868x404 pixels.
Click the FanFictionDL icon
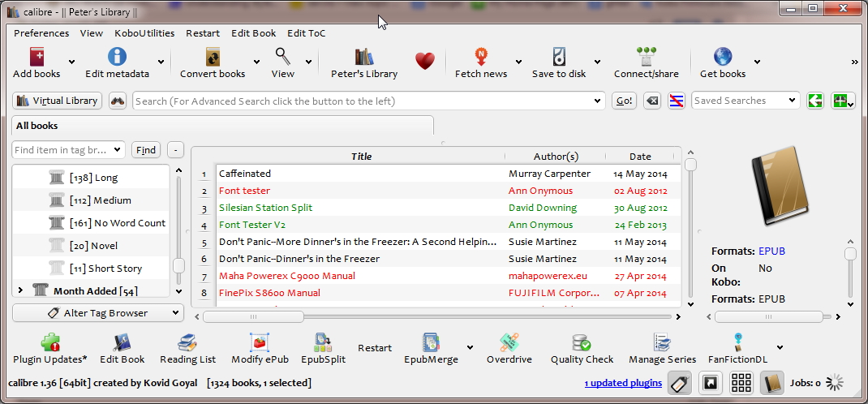pyautogui.click(x=737, y=342)
